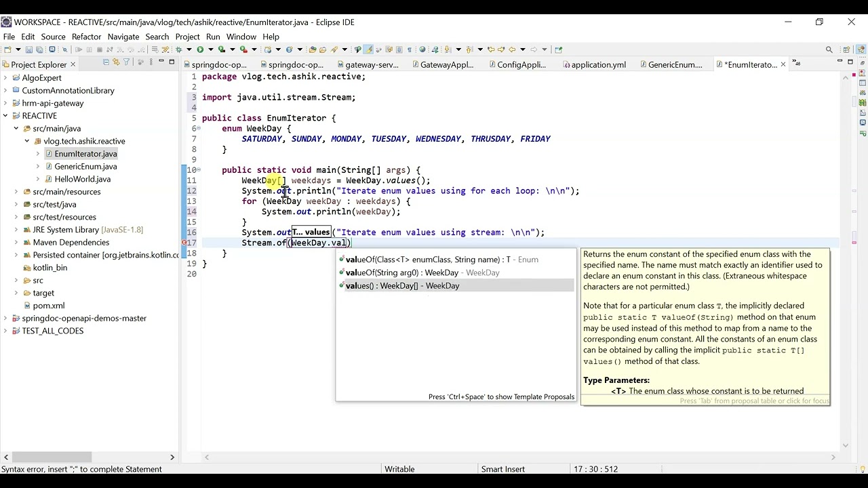
Task: Switch to the application.yml tab
Action: tap(594, 64)
